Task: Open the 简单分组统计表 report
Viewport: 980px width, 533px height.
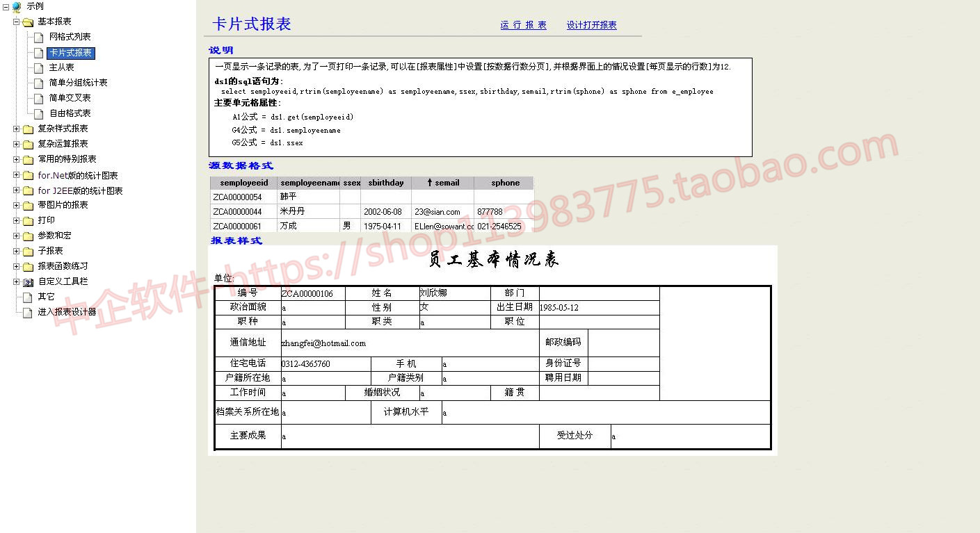Action: point(78,83)
